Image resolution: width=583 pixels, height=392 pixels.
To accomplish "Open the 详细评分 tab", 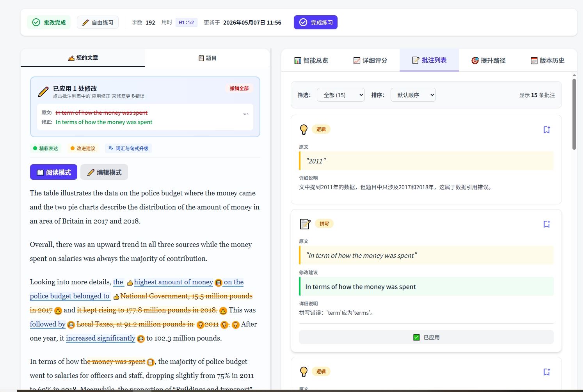I will (370, 60).
